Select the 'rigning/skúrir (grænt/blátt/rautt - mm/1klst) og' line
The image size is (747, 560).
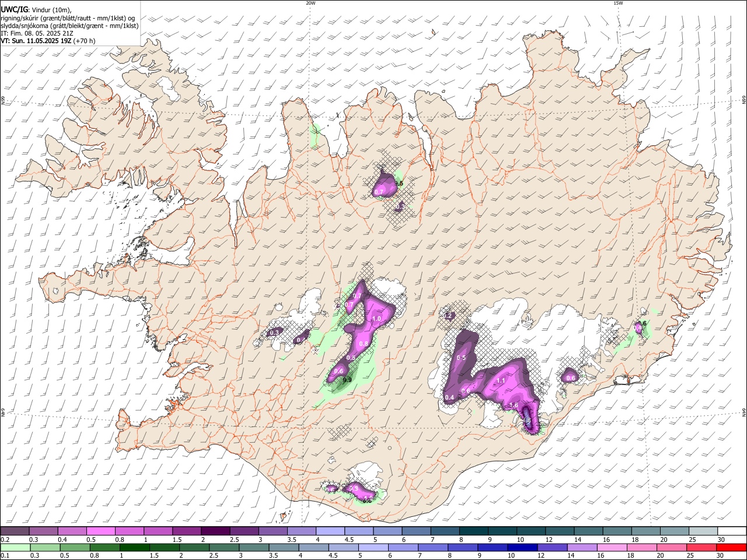[x=68, y=18]
